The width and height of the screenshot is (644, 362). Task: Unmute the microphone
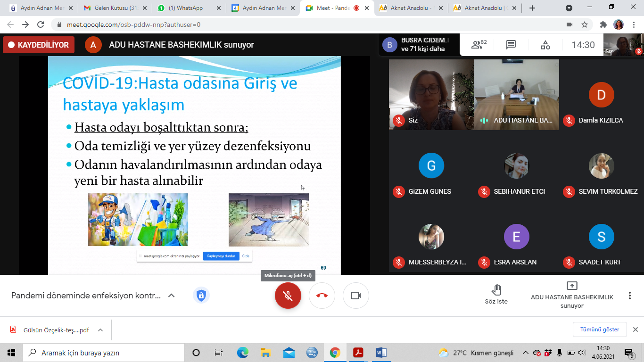[x=288, y=296]
